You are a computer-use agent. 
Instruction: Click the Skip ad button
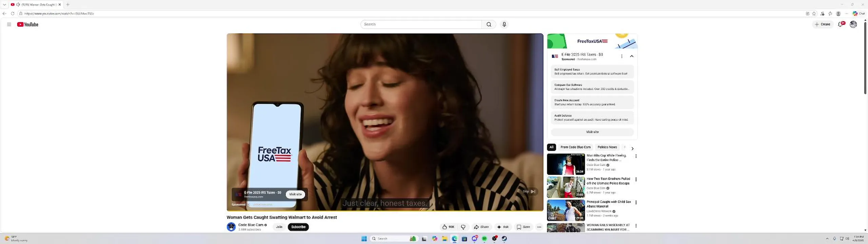(x=529, y=191)
